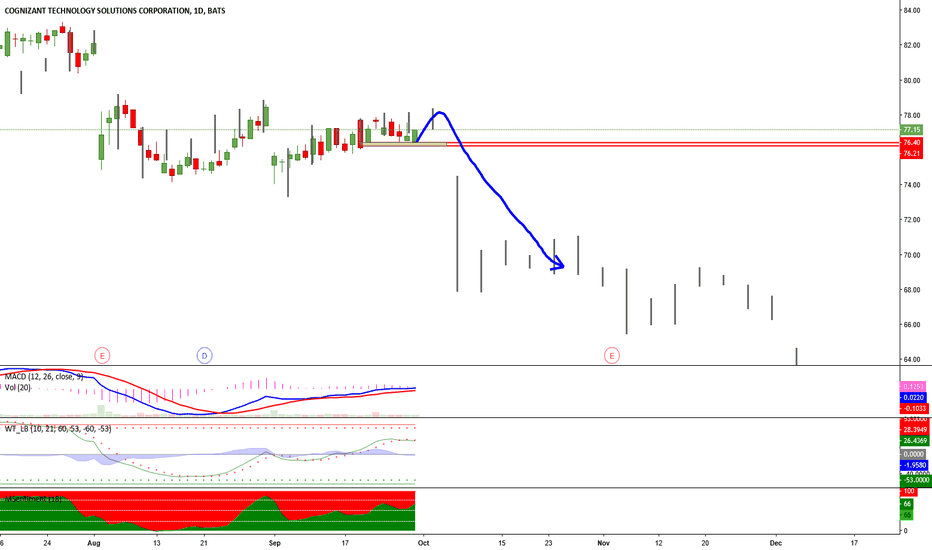The width and height of the screenshot is (932, 550).
Task: Click the green 26.4369 WT value label
Action: [915, 441]
